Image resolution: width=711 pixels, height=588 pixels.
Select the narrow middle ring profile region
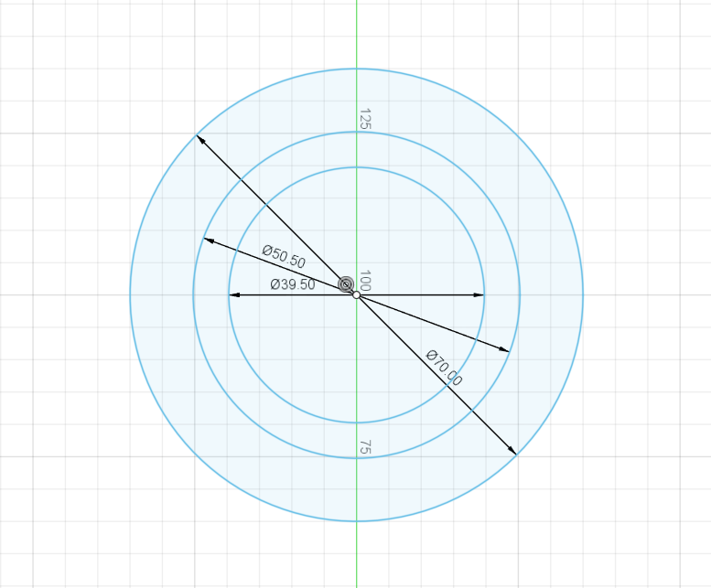[x=357, y=150]
